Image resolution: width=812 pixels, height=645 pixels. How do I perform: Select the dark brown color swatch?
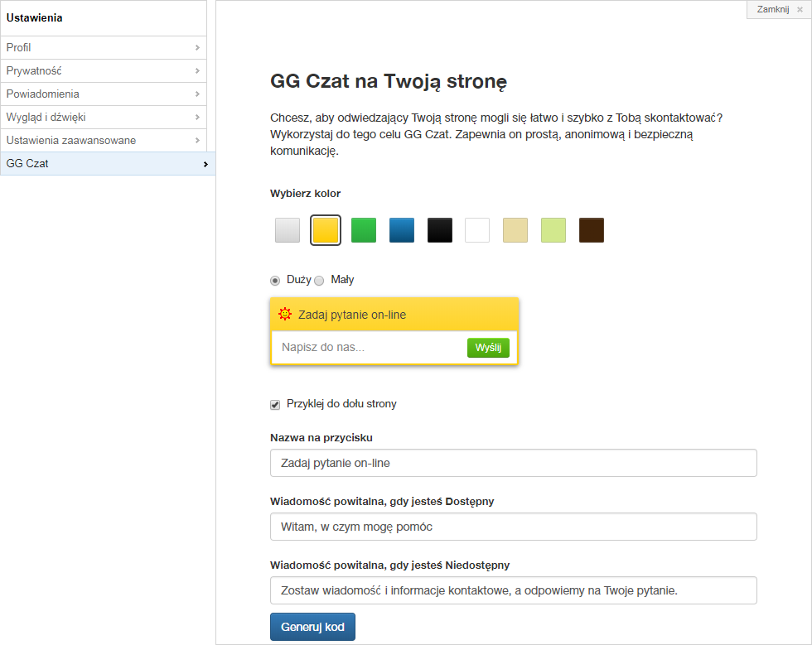592,230
